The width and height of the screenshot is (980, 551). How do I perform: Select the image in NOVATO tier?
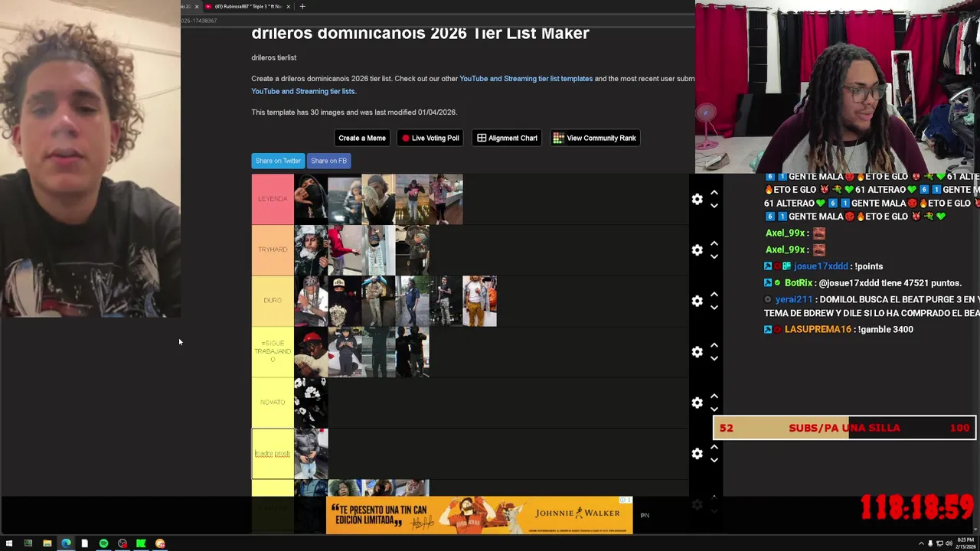(x=311, y=403)
